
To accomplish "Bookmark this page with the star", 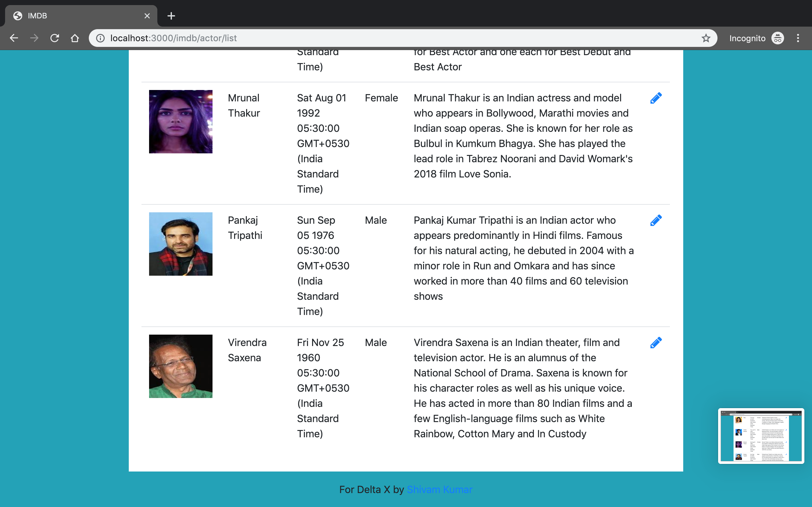I will 706,38.
